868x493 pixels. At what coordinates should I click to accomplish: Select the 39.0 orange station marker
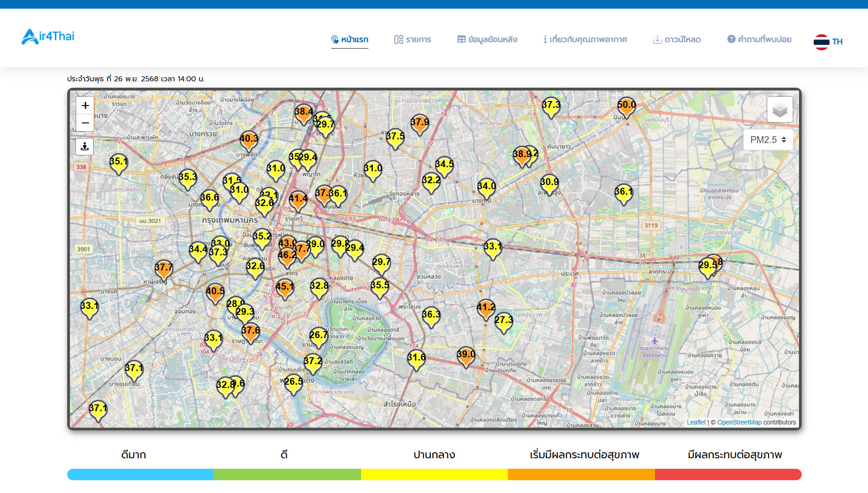click(466, 356)
